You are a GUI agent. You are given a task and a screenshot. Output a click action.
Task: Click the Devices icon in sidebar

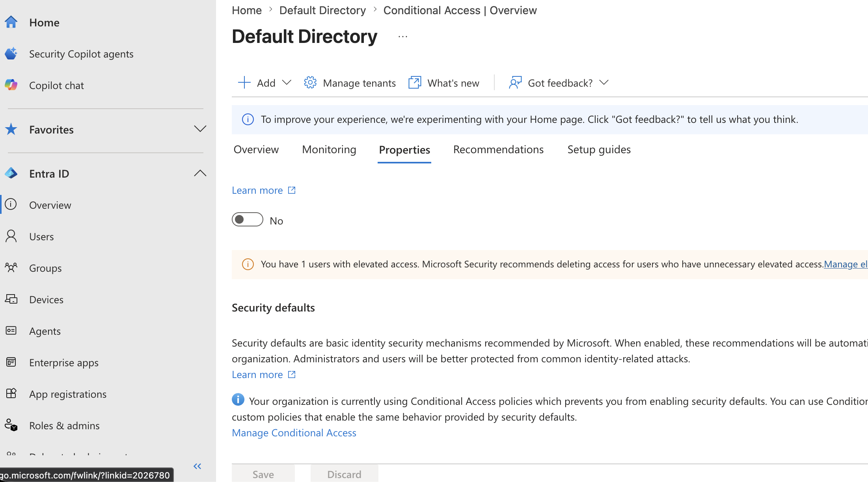pos(11,299)
